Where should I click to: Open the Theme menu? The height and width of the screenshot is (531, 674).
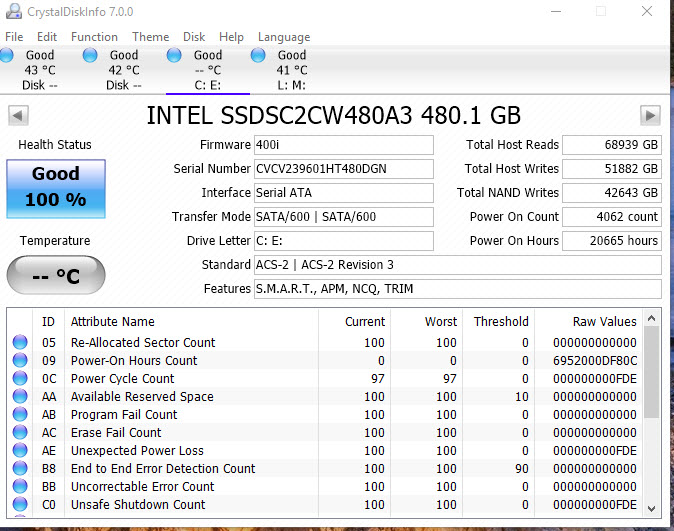coord(150,37)
